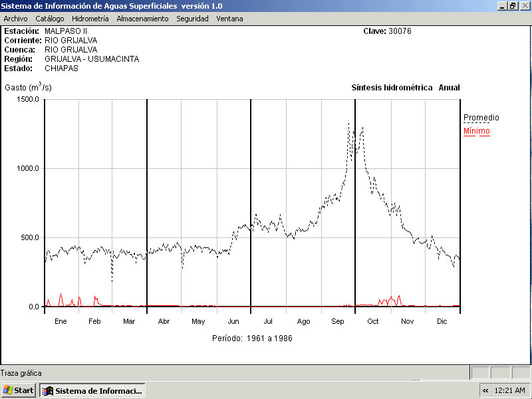The width and height of the screenshot is (532, 399).
Task: Click the Síntesis hidrométrica Anual heading
Action: click(405, 88)
